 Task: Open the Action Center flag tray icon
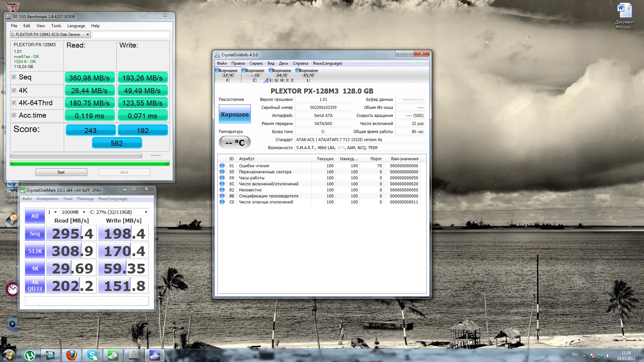(x=592, y=356)
